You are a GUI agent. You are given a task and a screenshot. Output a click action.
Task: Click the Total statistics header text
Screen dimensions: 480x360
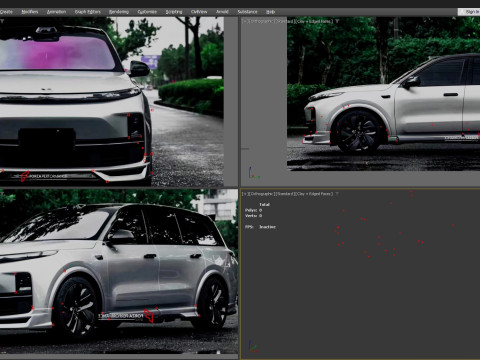point(264,205)
